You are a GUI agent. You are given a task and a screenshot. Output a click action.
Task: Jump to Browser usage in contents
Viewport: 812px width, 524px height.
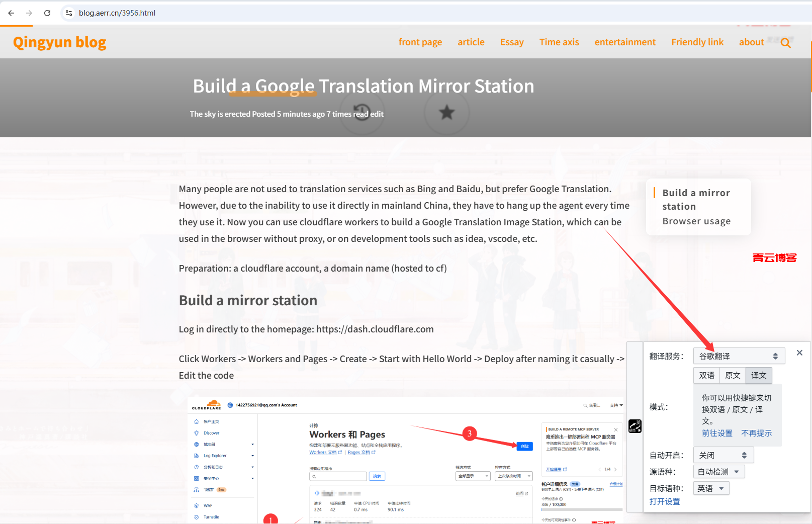click(696, 221)
